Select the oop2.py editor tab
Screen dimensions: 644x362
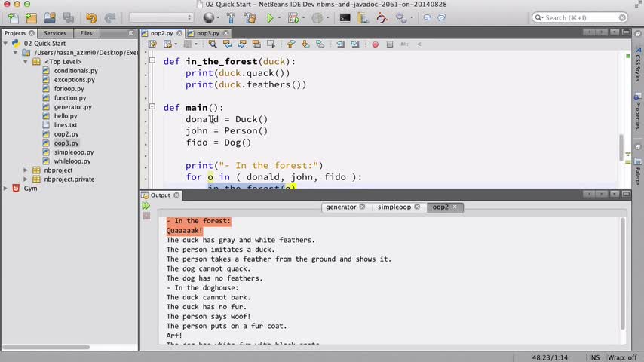pyautogui.click(x=162, y=33)
